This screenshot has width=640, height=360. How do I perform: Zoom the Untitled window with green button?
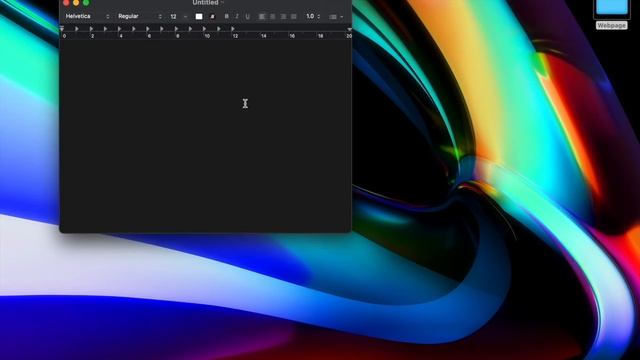pyautogui.click(x=86, y=2)
